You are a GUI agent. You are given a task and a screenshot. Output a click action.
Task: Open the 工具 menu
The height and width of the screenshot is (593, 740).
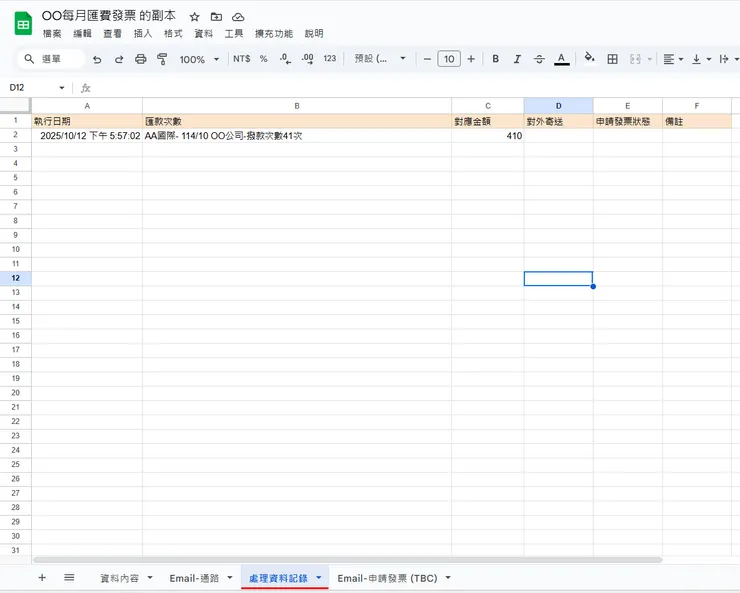tap(234, 33)
